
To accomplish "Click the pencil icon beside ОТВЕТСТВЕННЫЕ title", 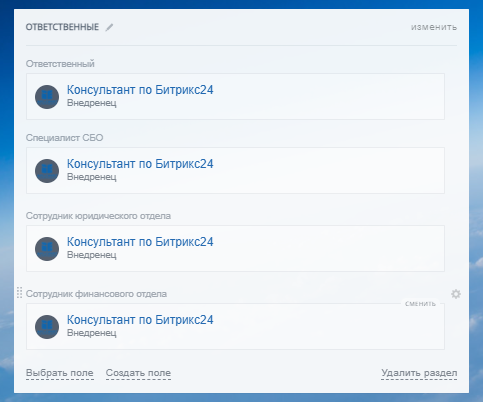I will coord(109,27).
